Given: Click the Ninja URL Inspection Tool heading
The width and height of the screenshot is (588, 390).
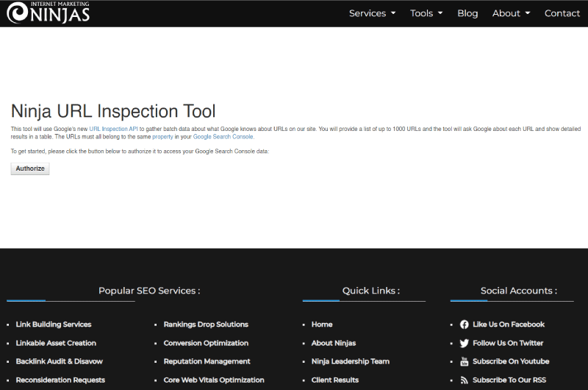Looking at the screenshot, I should 113,111.
